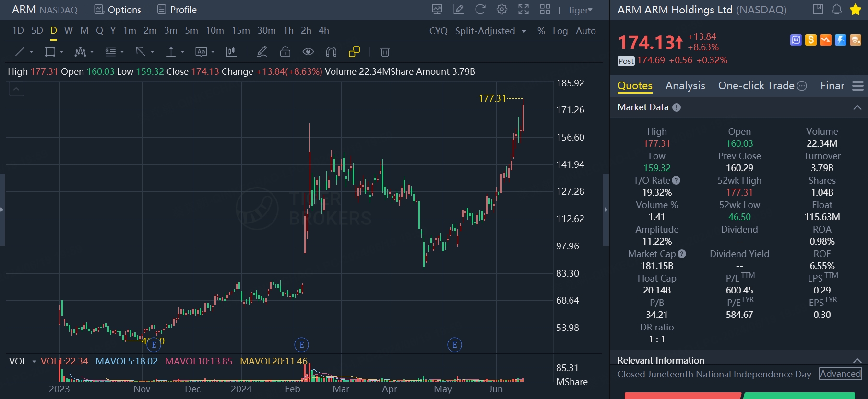The width and height of the screenshot is (868, 399).
Task: Select the wave pattern drawing tool
Action: click(80, 52)
